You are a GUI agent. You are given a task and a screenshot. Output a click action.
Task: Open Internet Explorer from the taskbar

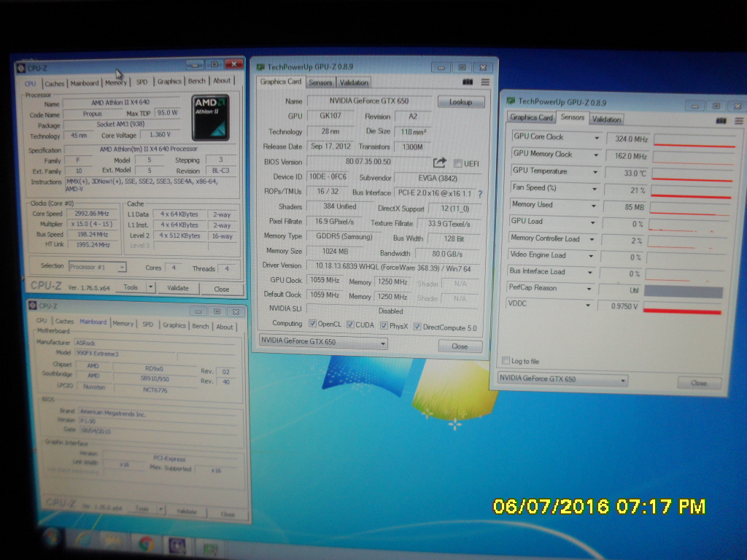point(84,540)
